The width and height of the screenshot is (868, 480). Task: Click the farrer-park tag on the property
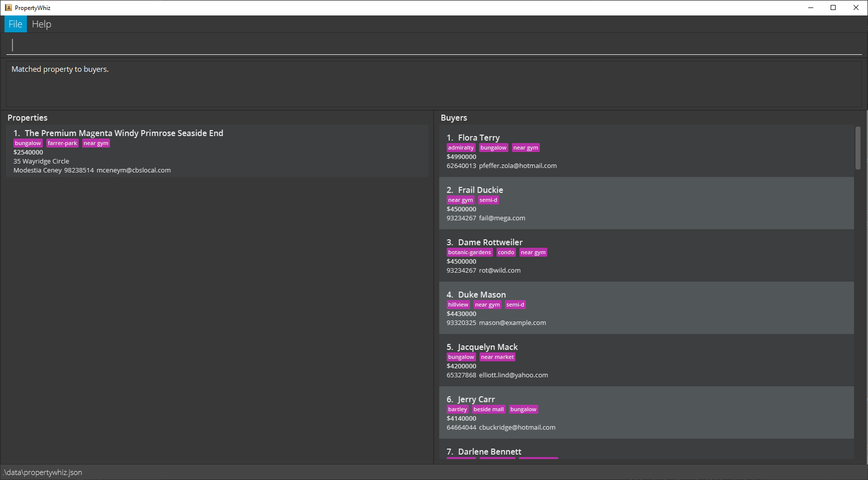click(62, 143)
